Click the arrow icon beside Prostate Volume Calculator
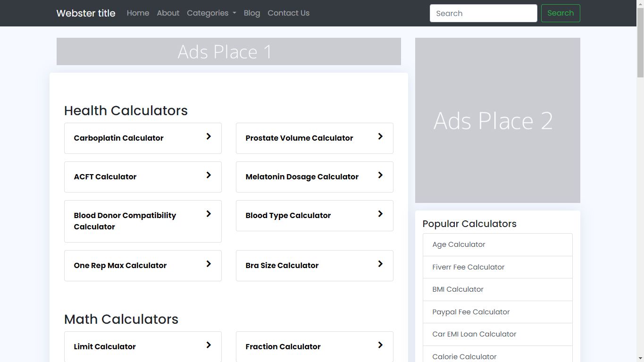This screenshot has width=644, height=362. tap(380, 137)
